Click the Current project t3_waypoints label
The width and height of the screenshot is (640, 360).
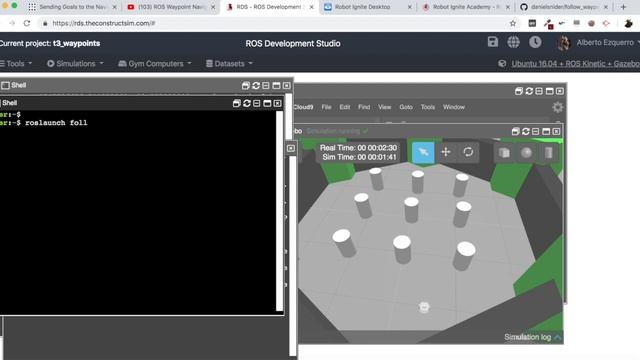click(50, 43)
